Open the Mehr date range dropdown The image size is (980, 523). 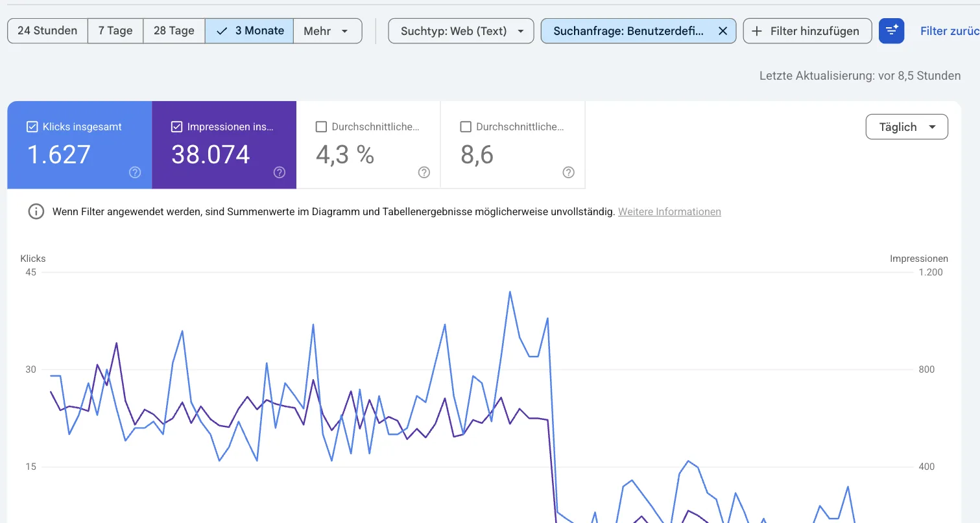[328, 30]
